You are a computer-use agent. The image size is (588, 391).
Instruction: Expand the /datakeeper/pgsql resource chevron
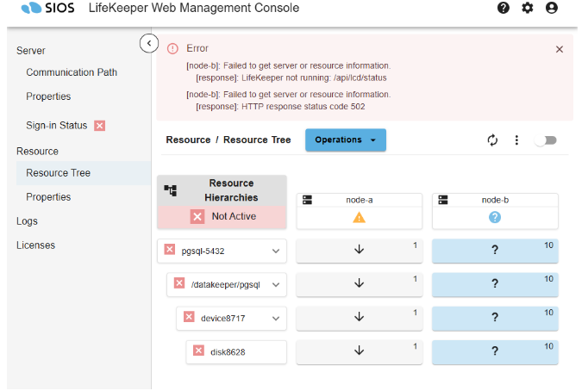[x=276, y=284]
